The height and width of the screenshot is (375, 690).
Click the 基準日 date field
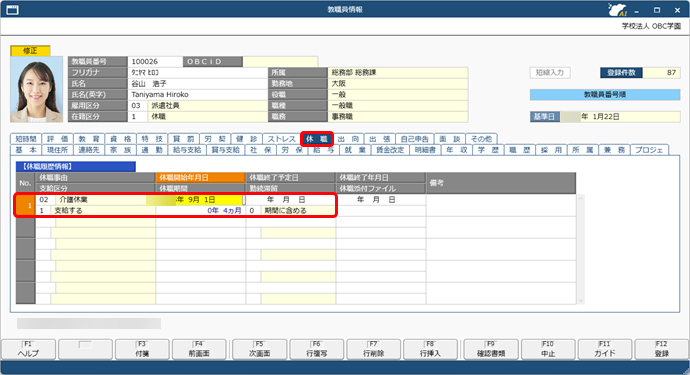click(x=620, y=117)
